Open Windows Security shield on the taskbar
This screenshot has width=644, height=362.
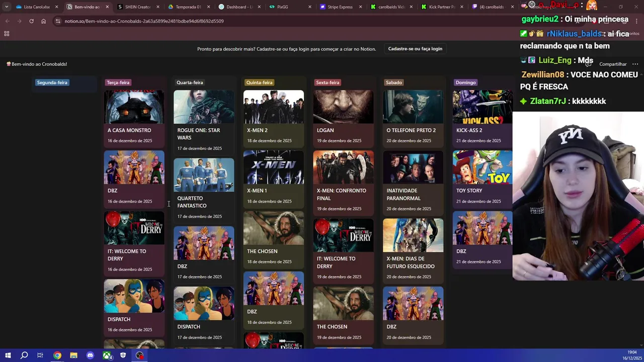tap(123, 355)
